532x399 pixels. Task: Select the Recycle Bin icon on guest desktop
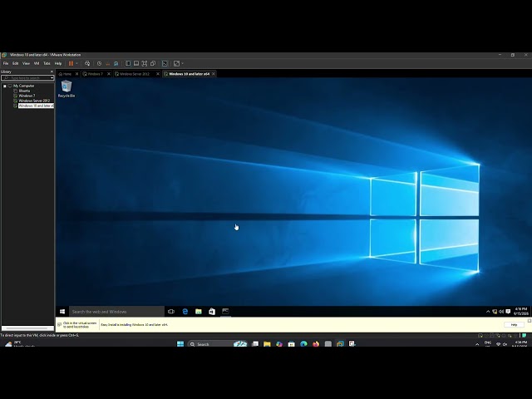click(x=66, y=89)
